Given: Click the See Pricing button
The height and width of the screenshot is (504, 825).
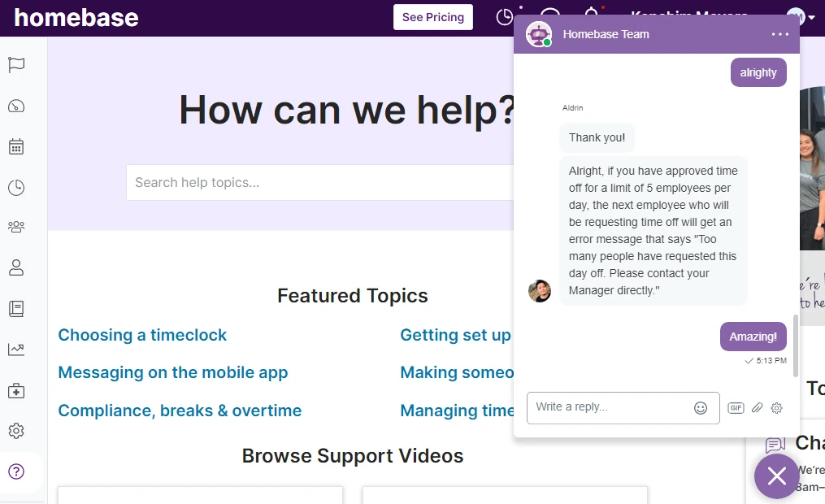Looking at the screenshot, I should [x=433, y=17].
